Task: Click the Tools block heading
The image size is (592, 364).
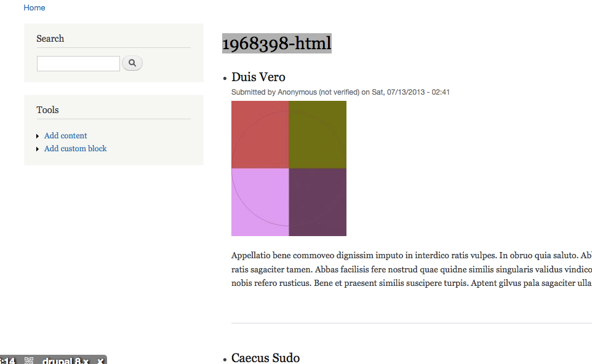Action: 47,110
